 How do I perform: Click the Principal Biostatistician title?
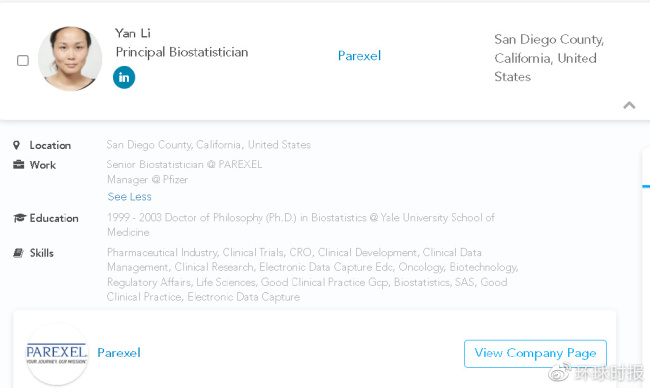pos(182,52)
